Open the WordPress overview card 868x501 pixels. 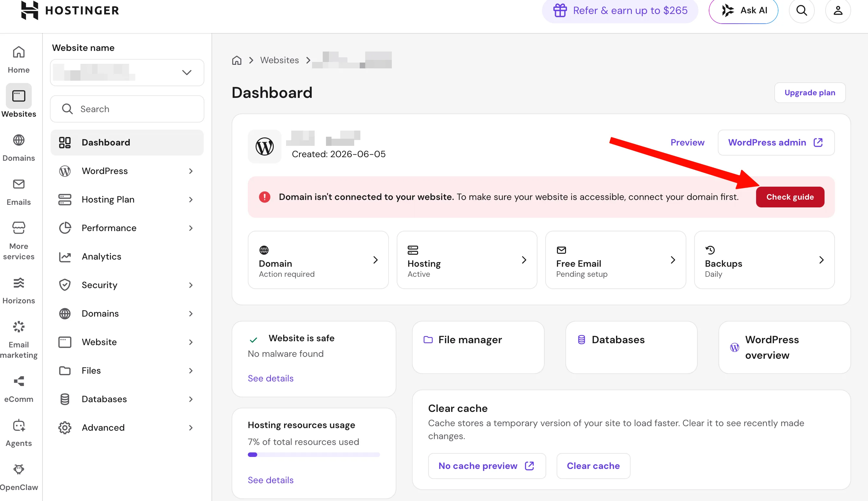coord(785,347)
